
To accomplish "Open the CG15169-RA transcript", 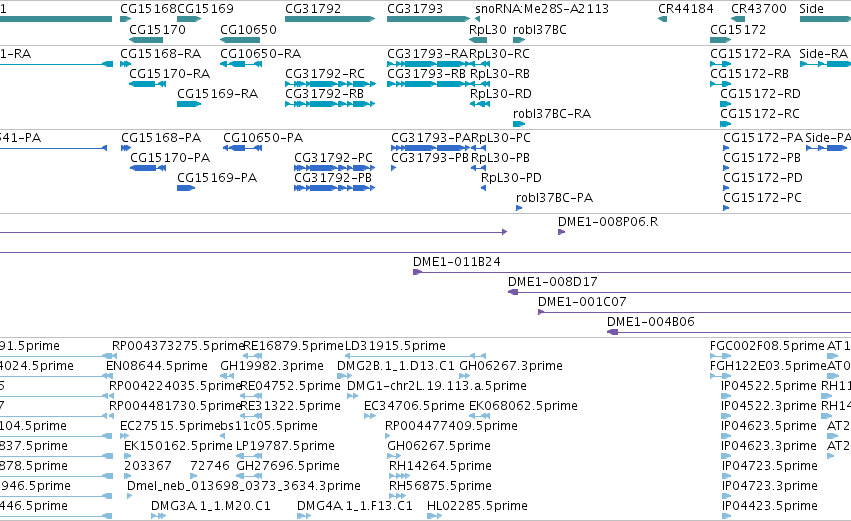I will (189, 104).
